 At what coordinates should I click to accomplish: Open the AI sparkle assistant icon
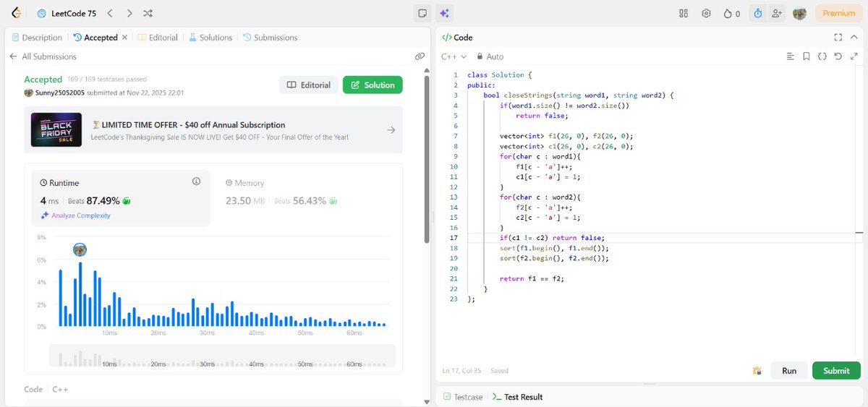[444, 13]
